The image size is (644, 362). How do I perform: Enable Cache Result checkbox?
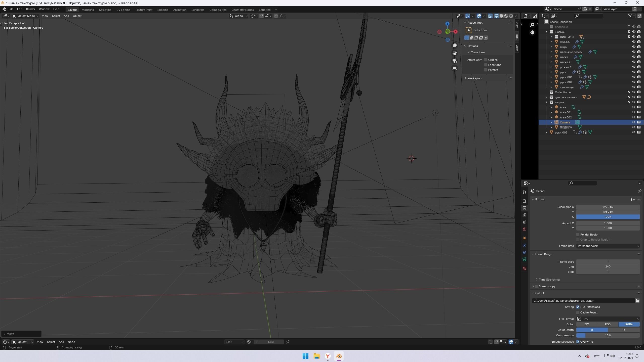point(578,312)
